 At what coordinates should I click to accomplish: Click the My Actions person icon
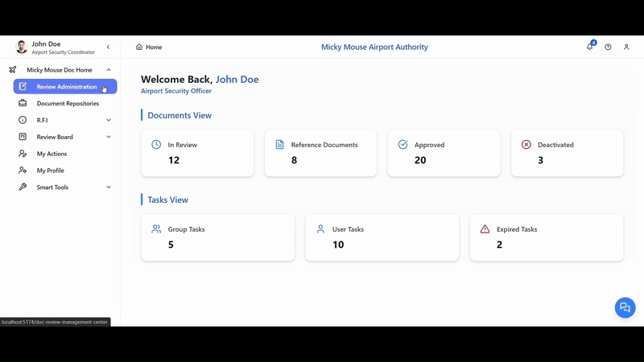coord(23,154)
